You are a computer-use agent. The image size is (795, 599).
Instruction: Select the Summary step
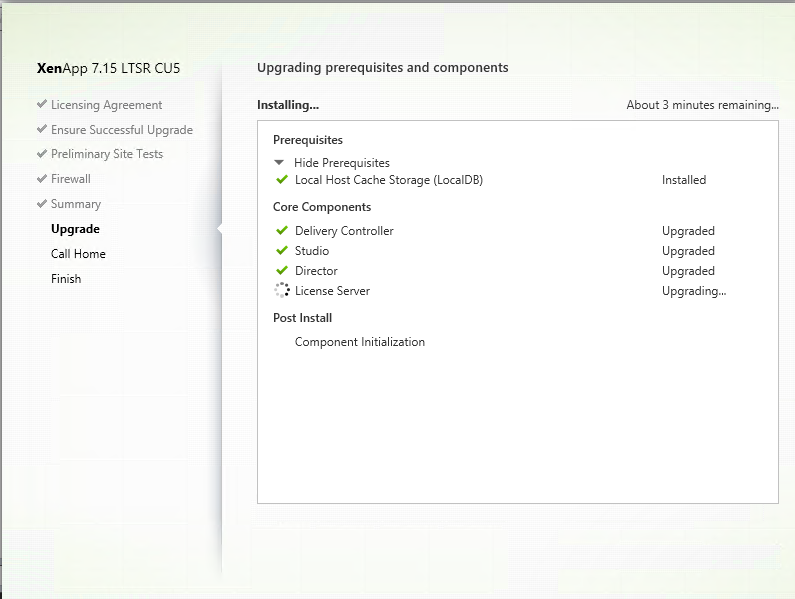coord(76,204)
